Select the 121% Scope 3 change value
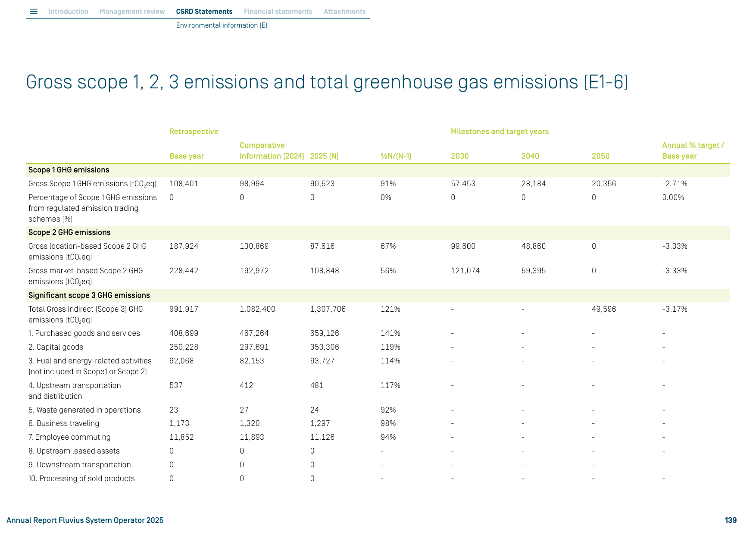This screenshot has height=535, width=756. [390, 309]
